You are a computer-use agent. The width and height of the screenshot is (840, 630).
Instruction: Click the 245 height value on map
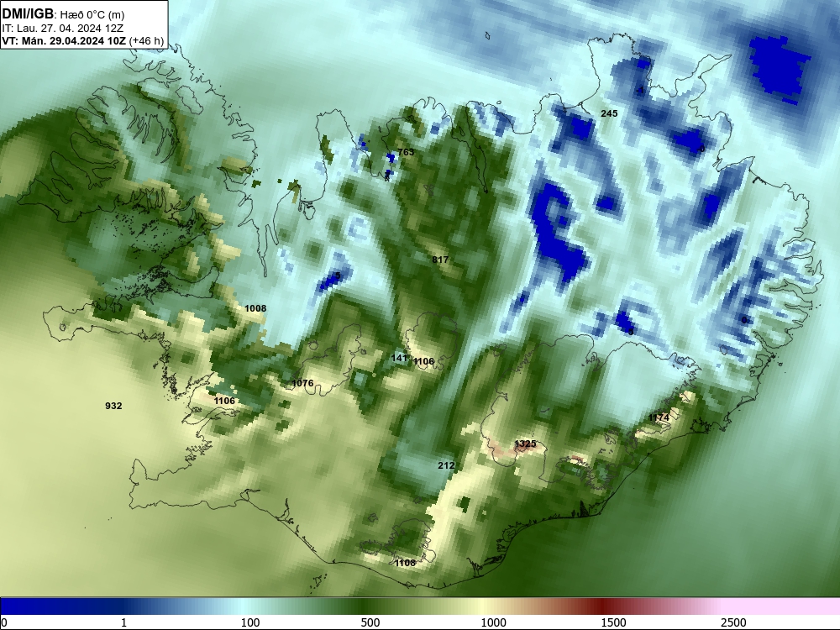point(609,113)
